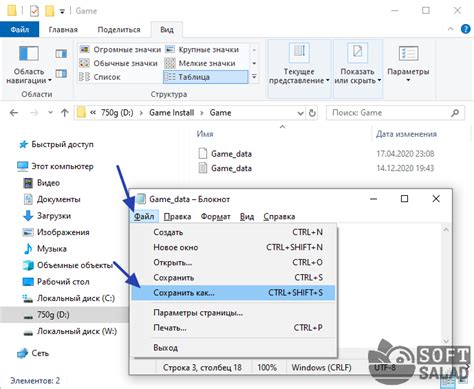Open the Вид menu in Notepad
The image size is (474, 389).
click(x=247, y=217)
